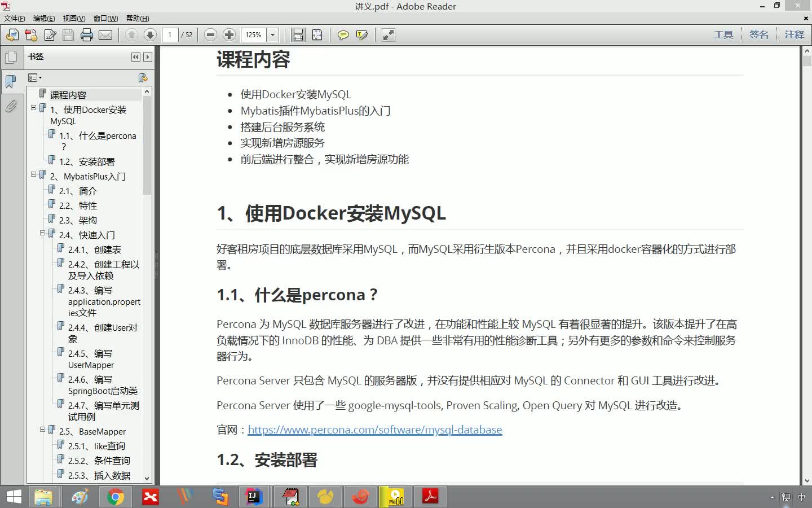The width and height of the screenshot is (812, 508).
Task: Click the Read mode expand icon
Action: 389,35
